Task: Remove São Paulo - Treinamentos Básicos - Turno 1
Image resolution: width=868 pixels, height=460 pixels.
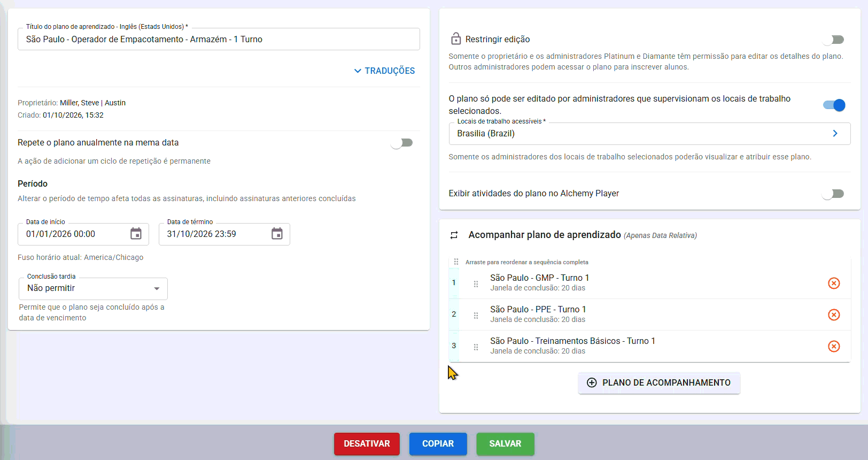Action: [834, 346]
